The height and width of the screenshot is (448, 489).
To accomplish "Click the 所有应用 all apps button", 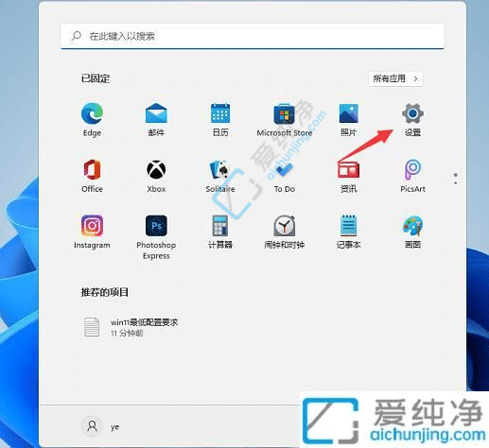I will [395, 78].
